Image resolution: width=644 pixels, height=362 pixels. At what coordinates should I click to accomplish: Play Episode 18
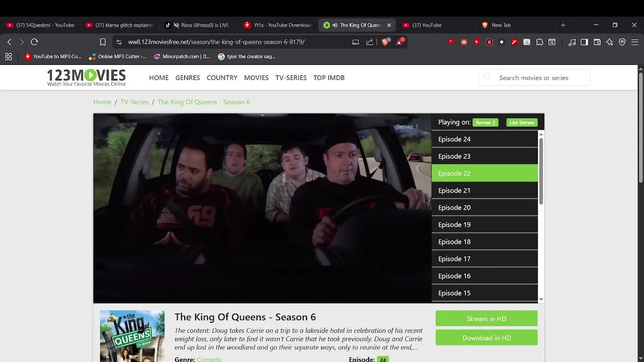485,242
